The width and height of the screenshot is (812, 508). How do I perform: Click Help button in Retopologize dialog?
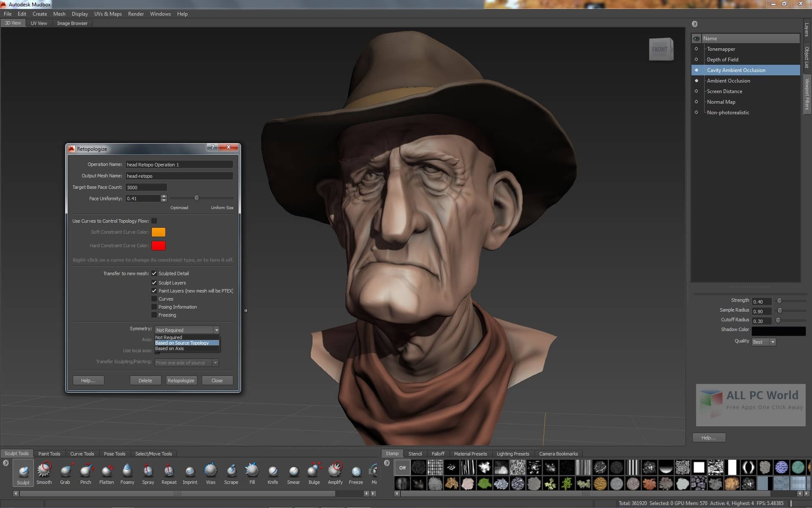pos(88,381)
